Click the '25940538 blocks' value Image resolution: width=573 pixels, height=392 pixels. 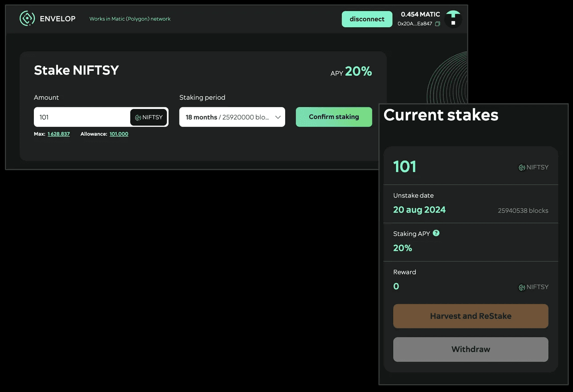point(523,211)
